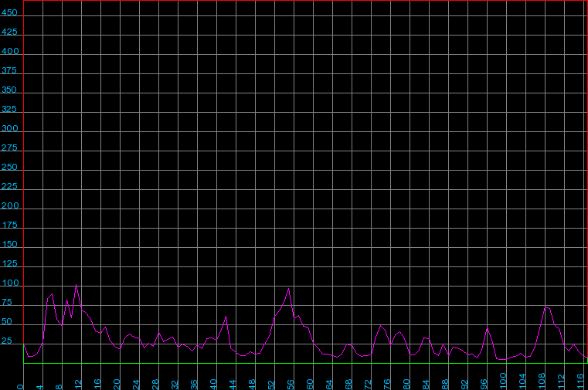The width and height of the screenshot is (588, 390).
Task: Click the 225 label on the vertical axis
Action: pyautogui.click(x=9, y=187)
